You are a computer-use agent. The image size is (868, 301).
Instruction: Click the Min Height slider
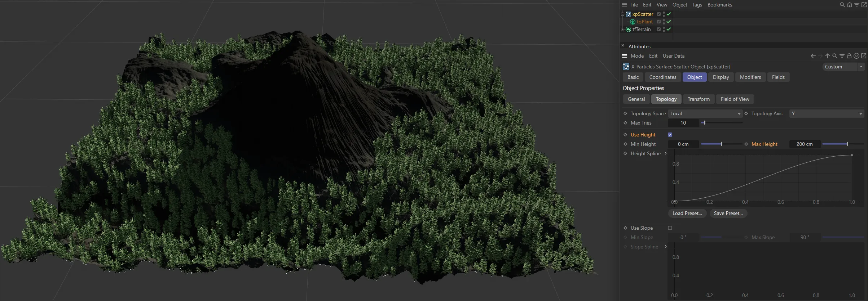pos(721,144)
